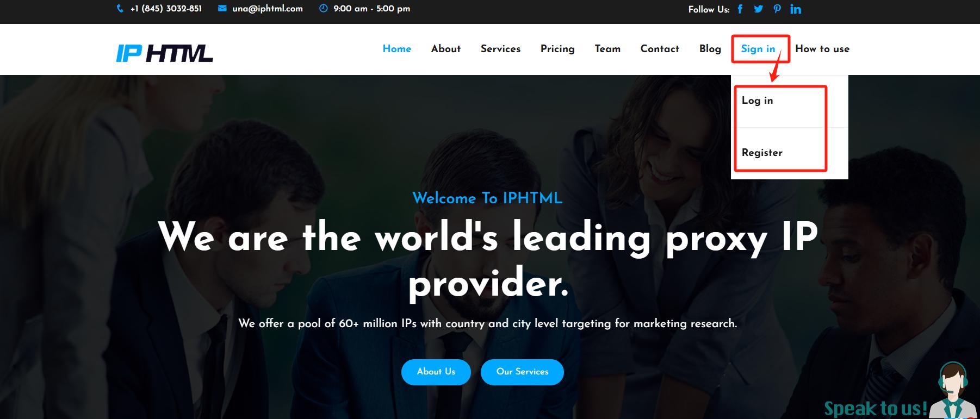Select Log in from the dropdown
The width and height of the screenshot is (980, 419).
point(757,101)
